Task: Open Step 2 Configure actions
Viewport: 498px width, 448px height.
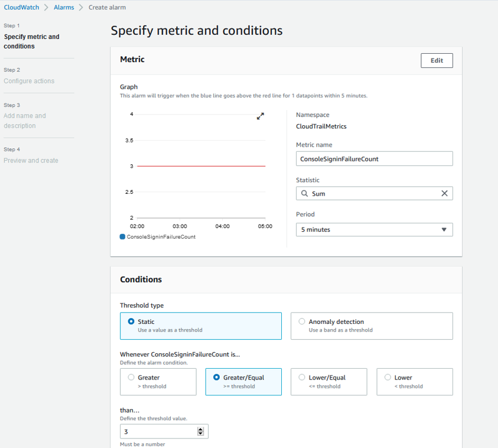Action: pos(29,81)
